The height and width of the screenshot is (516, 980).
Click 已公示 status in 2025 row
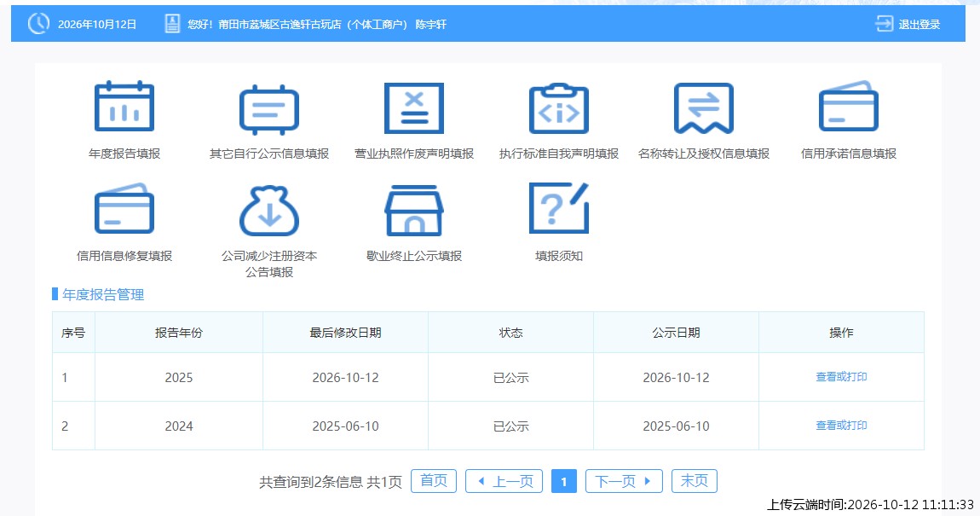click(510, 377)
